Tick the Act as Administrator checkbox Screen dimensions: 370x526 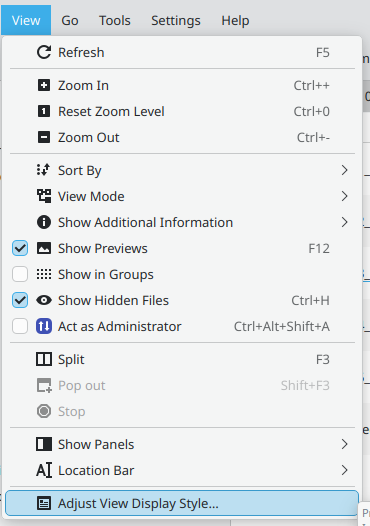[20, 326]
